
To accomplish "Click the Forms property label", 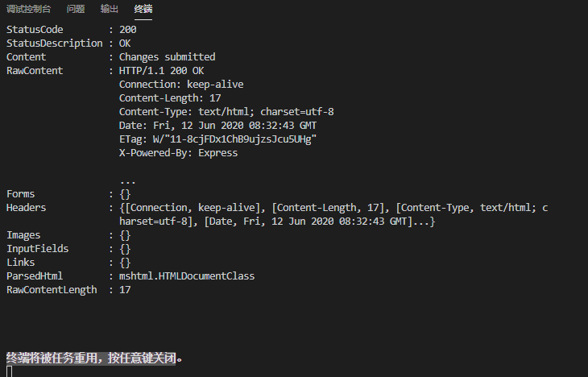I will 21,194.
